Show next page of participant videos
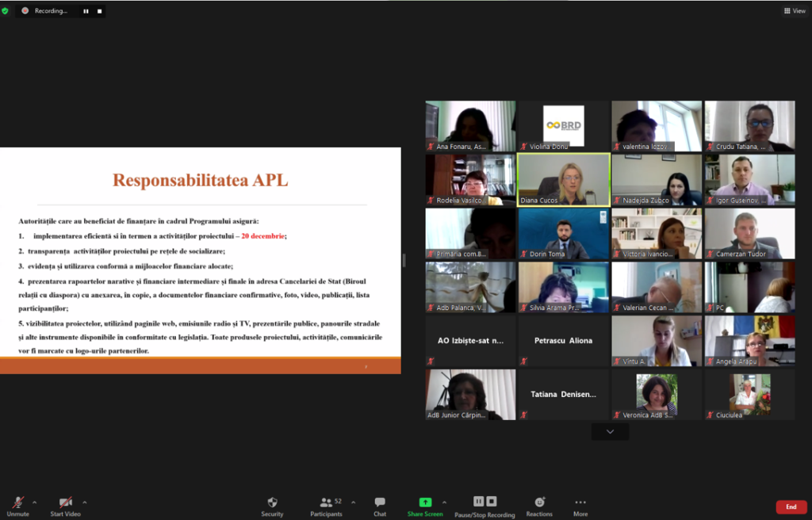The width and height of the screenshot is (812, 520). pos(610,432)
